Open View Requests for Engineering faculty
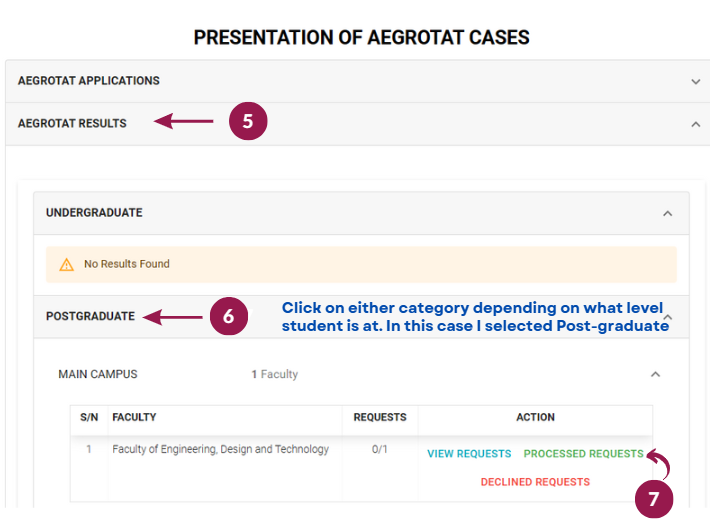Screen dimensions: 710x530 [469, 454]
